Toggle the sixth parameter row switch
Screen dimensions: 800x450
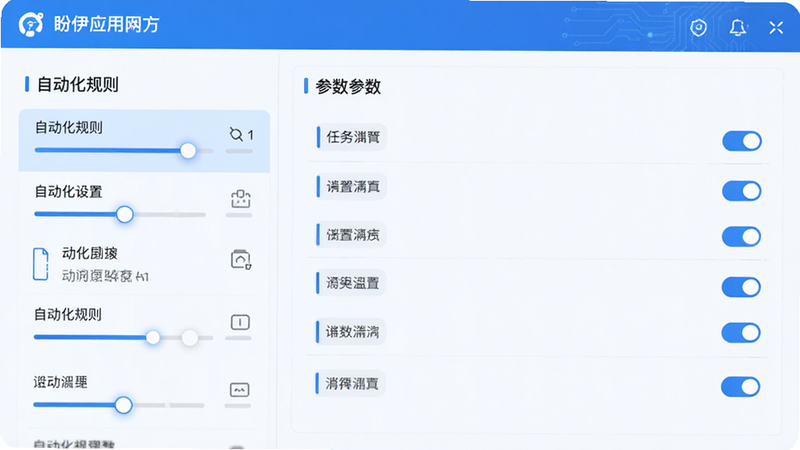(x=740, y=387)
